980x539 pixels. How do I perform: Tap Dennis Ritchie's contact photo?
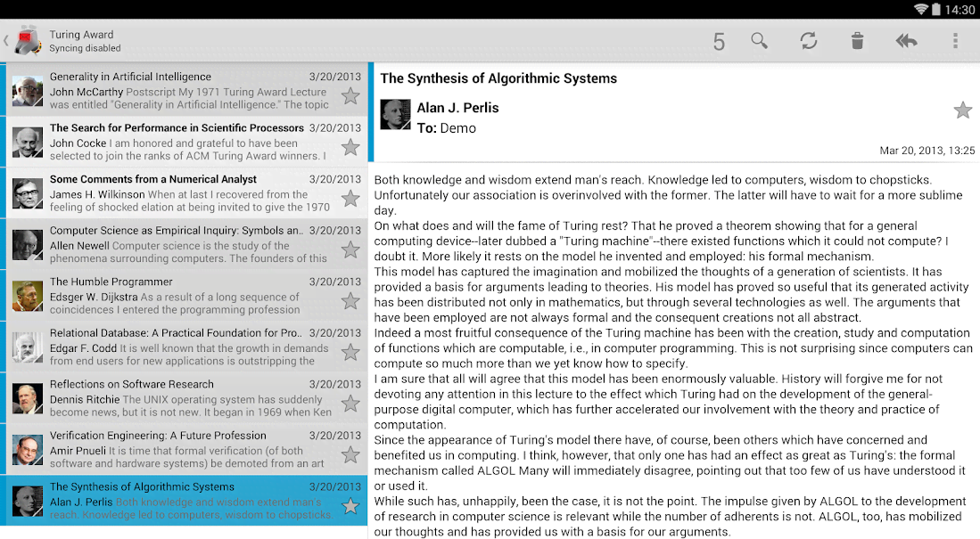tap(28, 399)
